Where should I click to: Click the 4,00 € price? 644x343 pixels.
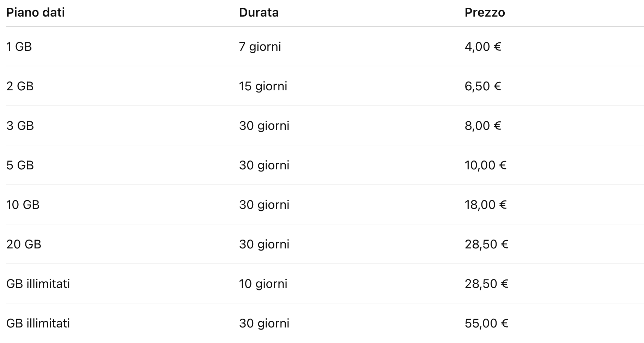click(483, 47)
